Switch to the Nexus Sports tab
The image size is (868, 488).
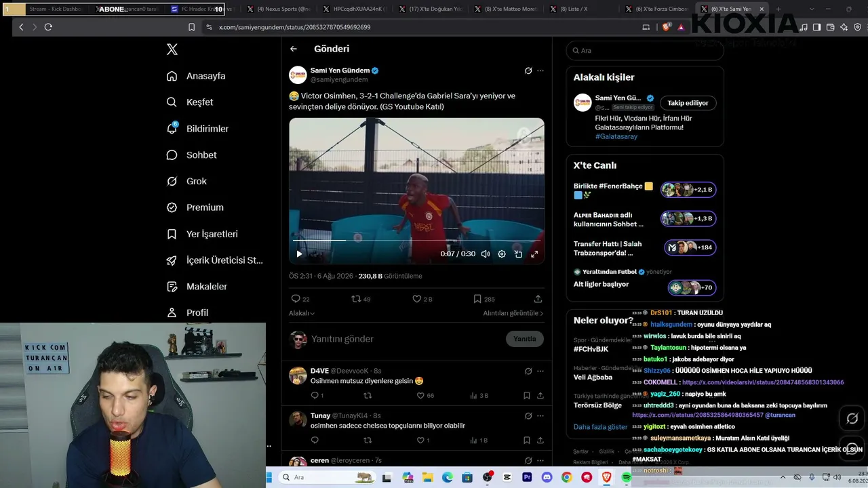(278, 9)
